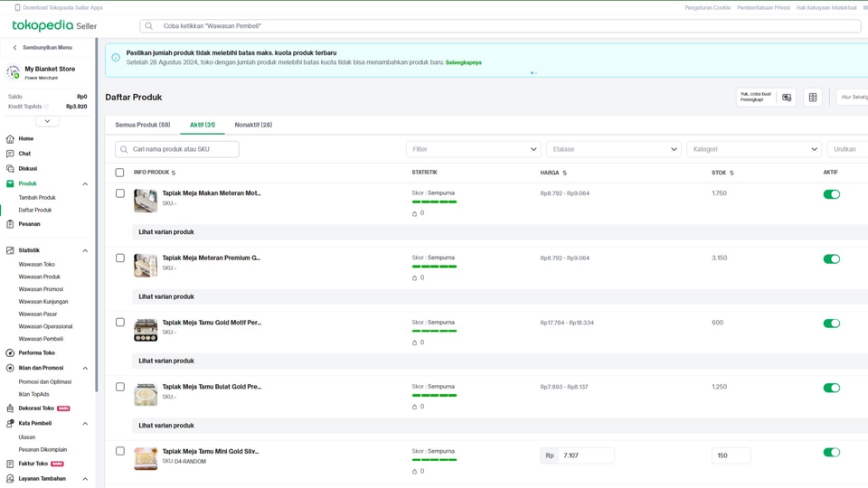Click the global search box at top

pyautogui.click(x=500, y=26)
